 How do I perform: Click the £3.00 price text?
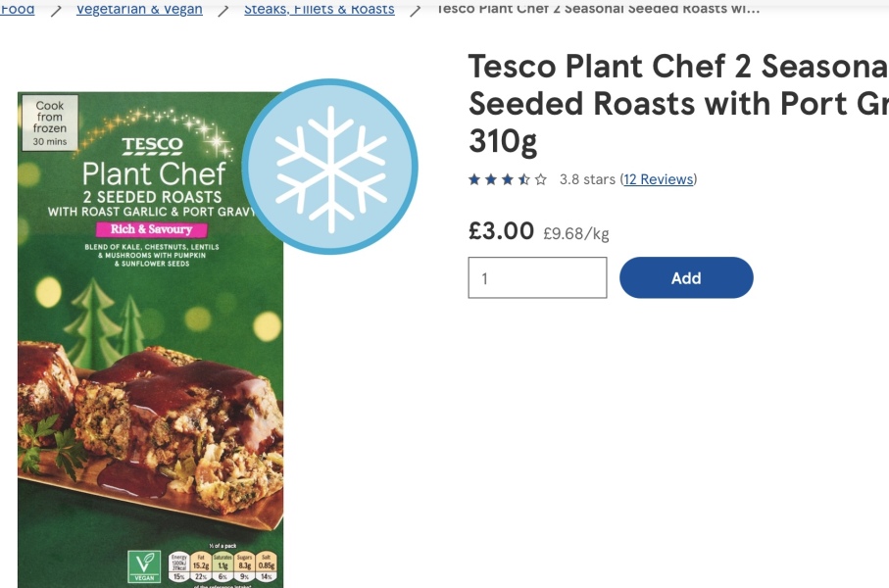(x=501, y=231)
